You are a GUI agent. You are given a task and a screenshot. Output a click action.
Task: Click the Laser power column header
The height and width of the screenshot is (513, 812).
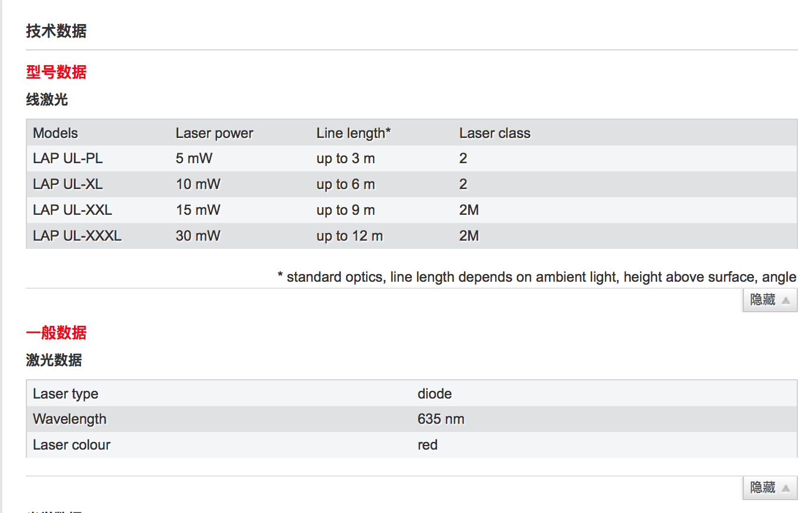[x=214, y=133]
